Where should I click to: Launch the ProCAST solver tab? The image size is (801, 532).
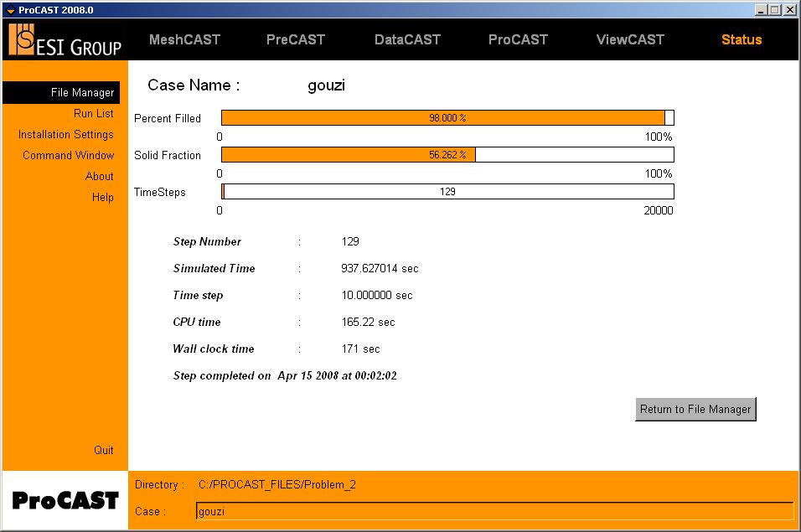[518, 39]
